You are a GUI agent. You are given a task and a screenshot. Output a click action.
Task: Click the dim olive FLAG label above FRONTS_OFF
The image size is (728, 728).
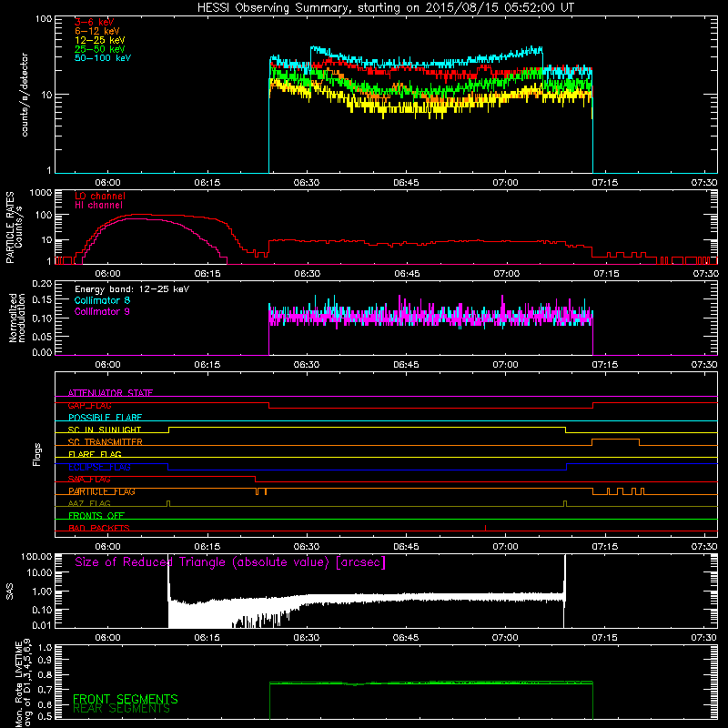coord(89,503)
